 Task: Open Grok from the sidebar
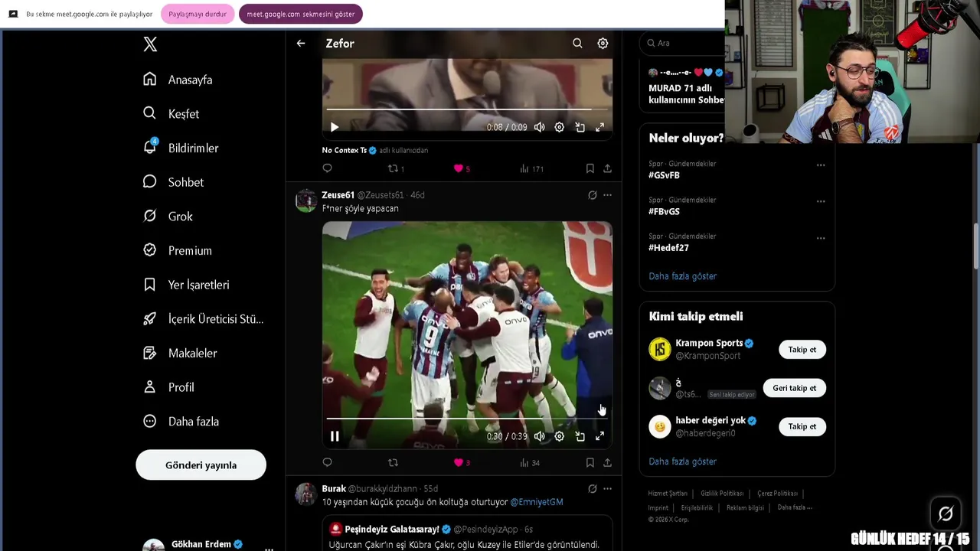pyautogui.click(x=180, y=217)
